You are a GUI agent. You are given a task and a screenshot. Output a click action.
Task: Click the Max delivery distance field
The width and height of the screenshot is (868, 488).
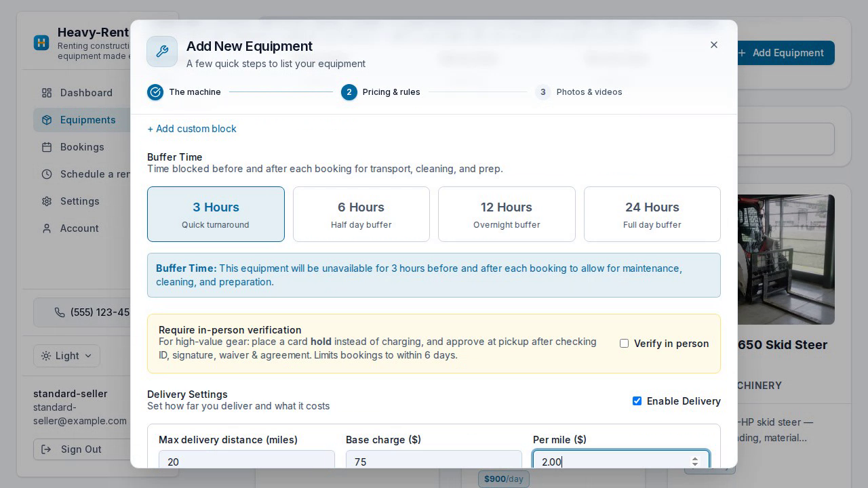[x=247, y=461]
